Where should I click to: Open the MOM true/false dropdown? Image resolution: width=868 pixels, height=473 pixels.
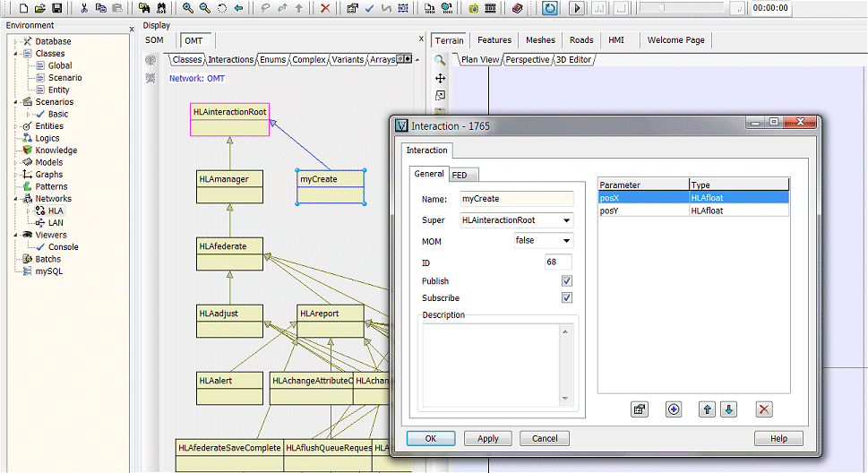(566, 241)
